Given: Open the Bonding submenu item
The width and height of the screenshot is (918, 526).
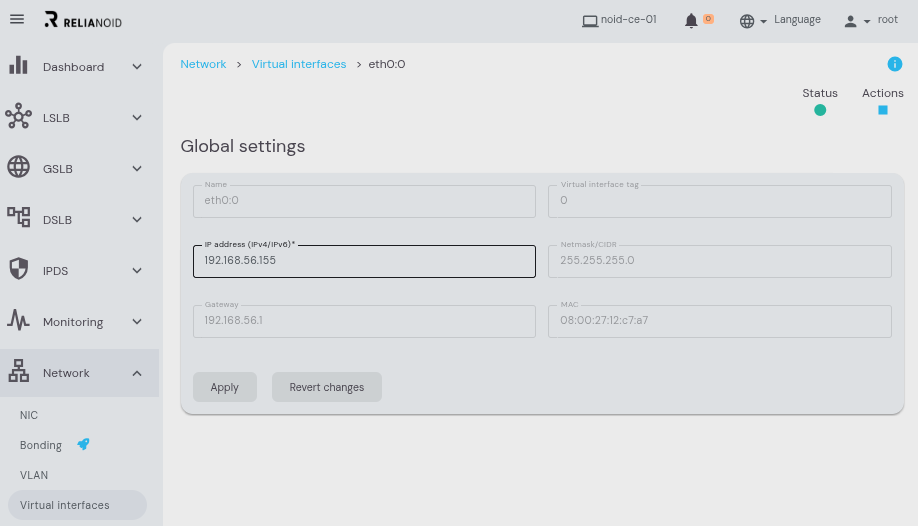Looking at the screenshot, I should (x=41, y=445).
